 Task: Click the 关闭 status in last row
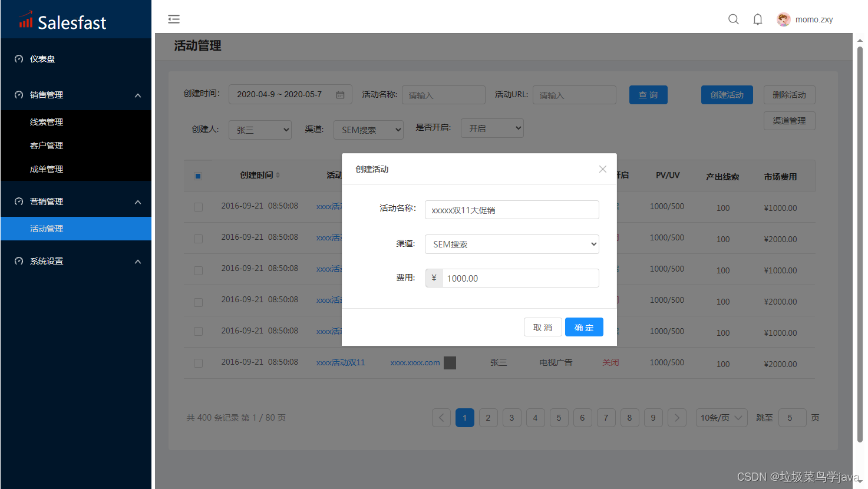pyautogui.click(x=610, y=362)
